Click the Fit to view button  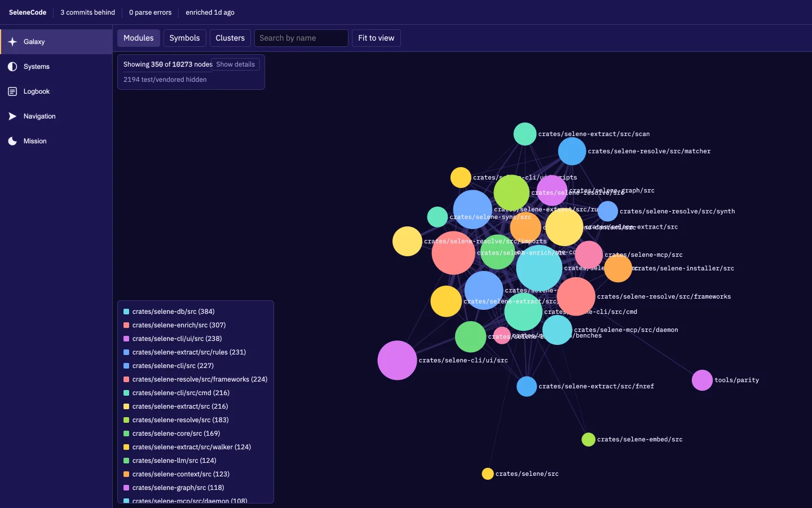[376, 38]
